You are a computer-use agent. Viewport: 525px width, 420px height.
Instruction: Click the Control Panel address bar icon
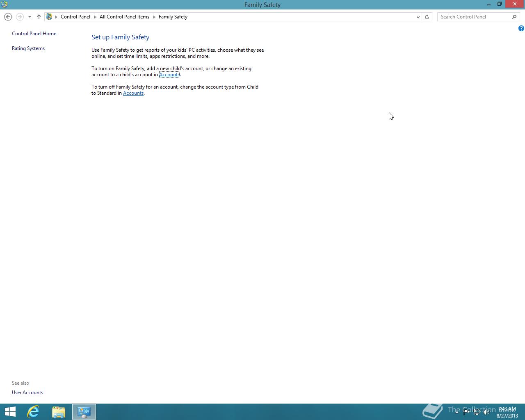pos(49,17)
